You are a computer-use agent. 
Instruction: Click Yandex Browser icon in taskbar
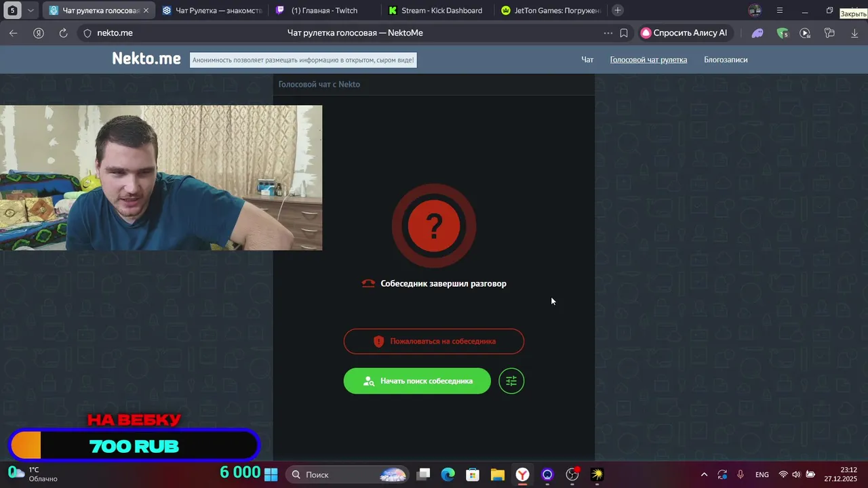tap(522, 474)
